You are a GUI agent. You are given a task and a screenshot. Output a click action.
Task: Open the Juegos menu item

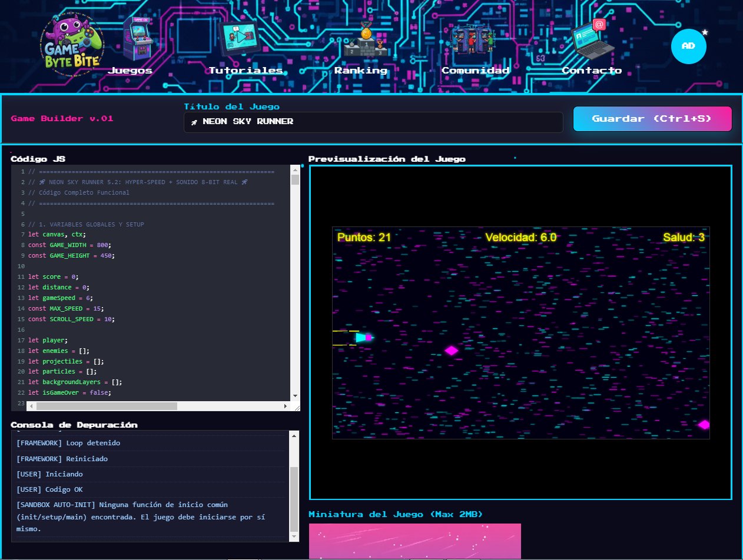[131, 71]
